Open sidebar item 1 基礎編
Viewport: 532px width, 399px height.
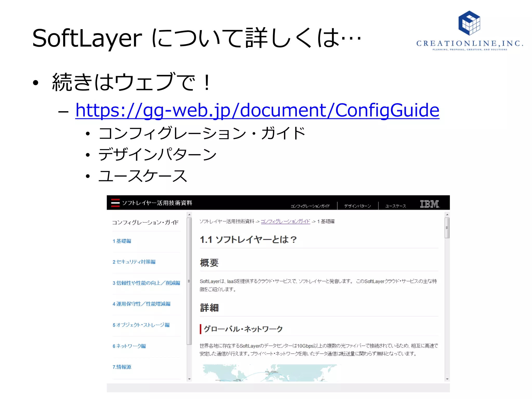122,241
